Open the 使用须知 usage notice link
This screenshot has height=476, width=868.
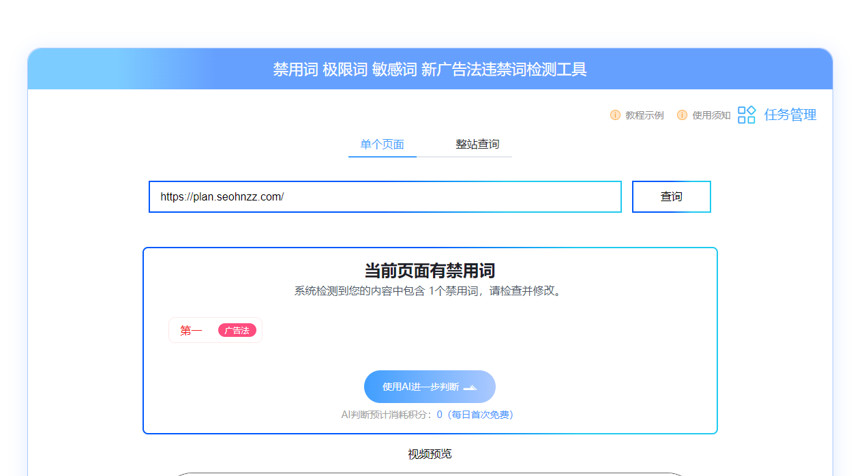[x=711, y=115]
